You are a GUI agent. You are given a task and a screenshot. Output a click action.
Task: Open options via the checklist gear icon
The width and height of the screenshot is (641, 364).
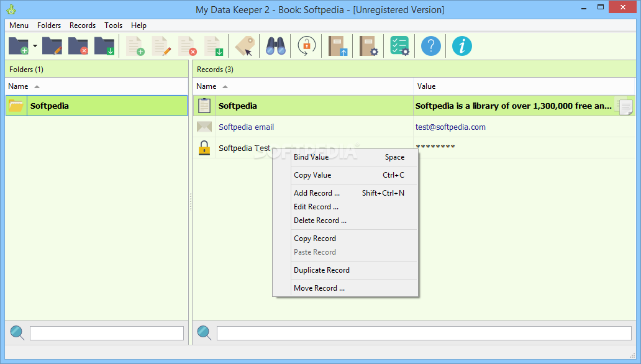(399, 46)
